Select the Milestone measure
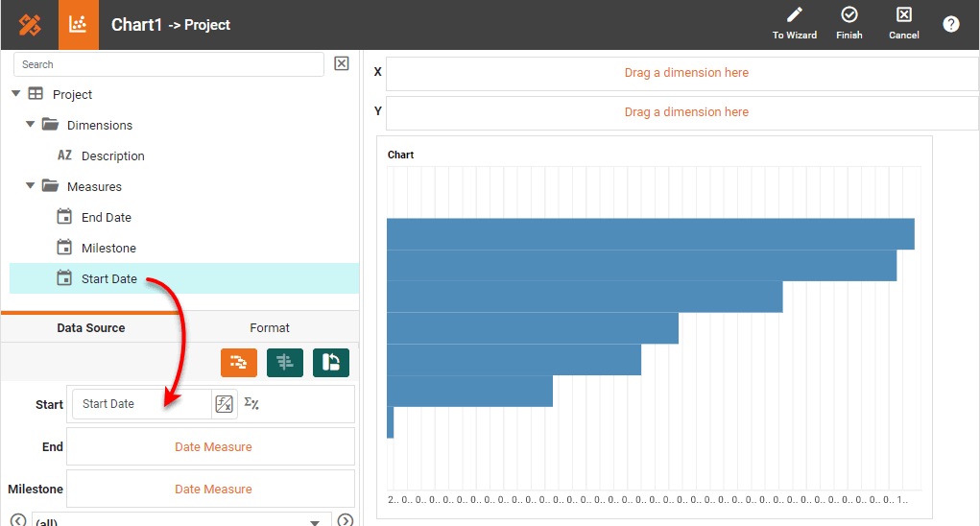The image size is (980, 526). tap(108, 248)
